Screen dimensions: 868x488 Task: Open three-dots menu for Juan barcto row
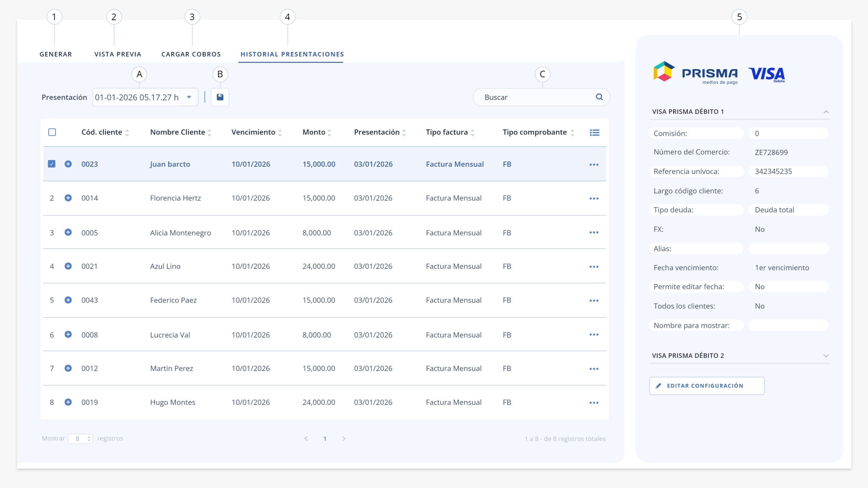click(x=594, y=165)
